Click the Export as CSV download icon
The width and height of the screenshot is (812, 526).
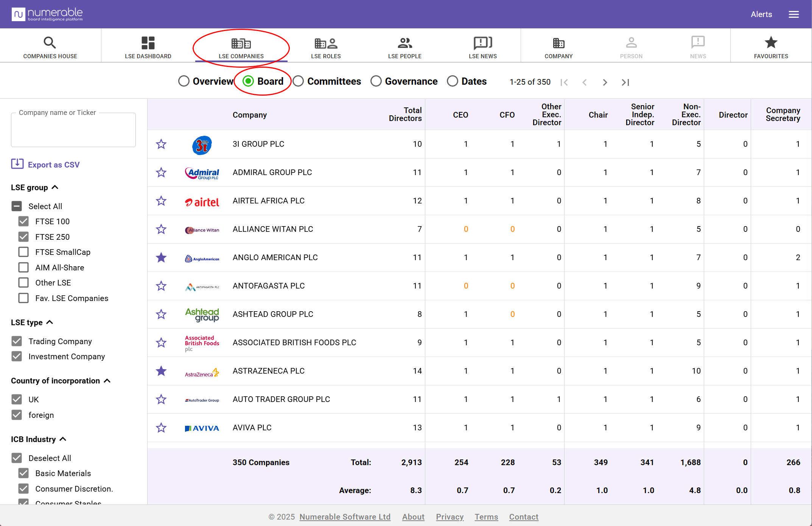point(17,164)
